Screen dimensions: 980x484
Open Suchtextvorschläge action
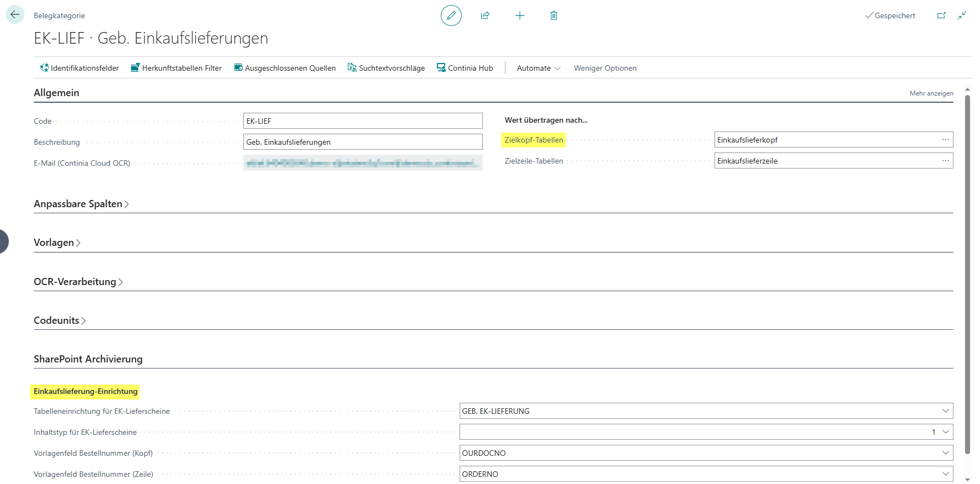(386, 68)
